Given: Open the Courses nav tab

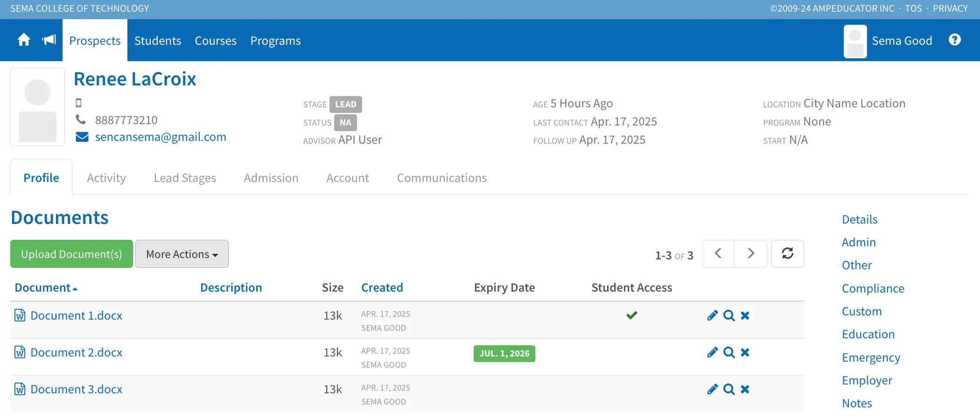Looking at the screenshot, I should [x=216, y=41].
